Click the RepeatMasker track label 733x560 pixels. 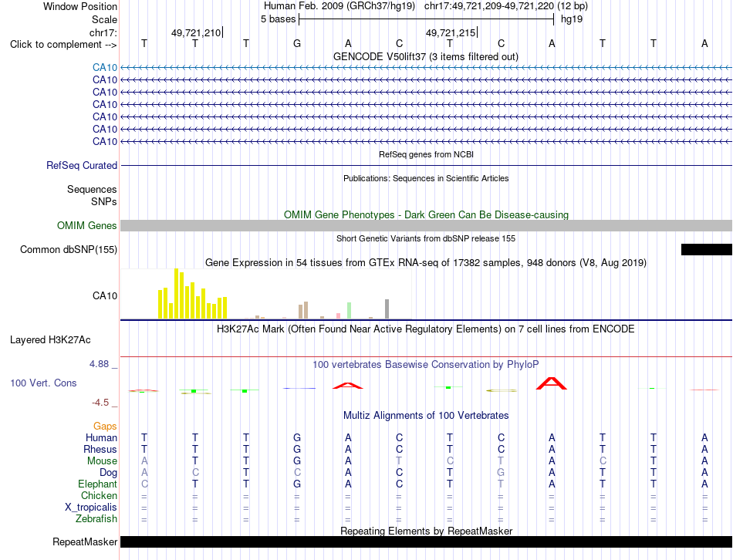click(x=85, y=542)
